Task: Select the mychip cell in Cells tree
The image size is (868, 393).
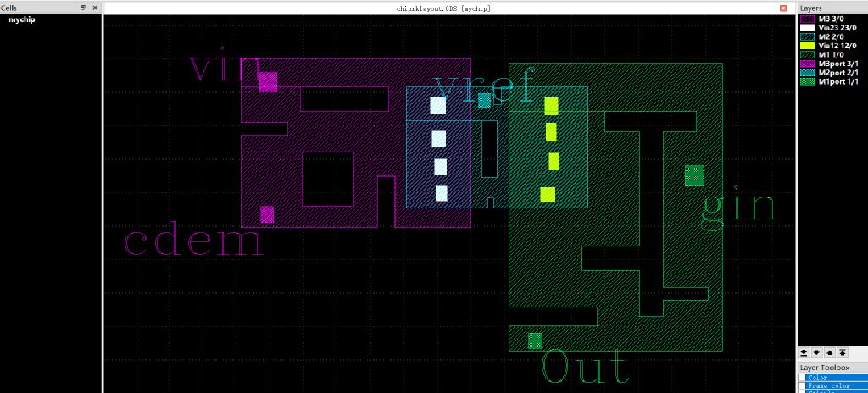Action: [x=21, y=19]
